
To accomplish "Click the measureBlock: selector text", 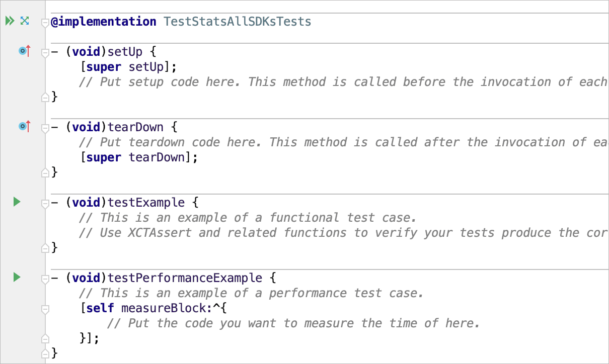I will (x=166, y=308).
